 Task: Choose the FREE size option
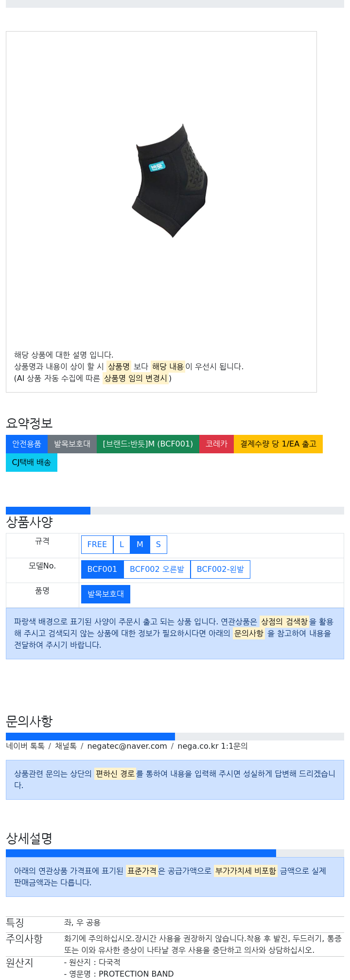coord(97,545)
